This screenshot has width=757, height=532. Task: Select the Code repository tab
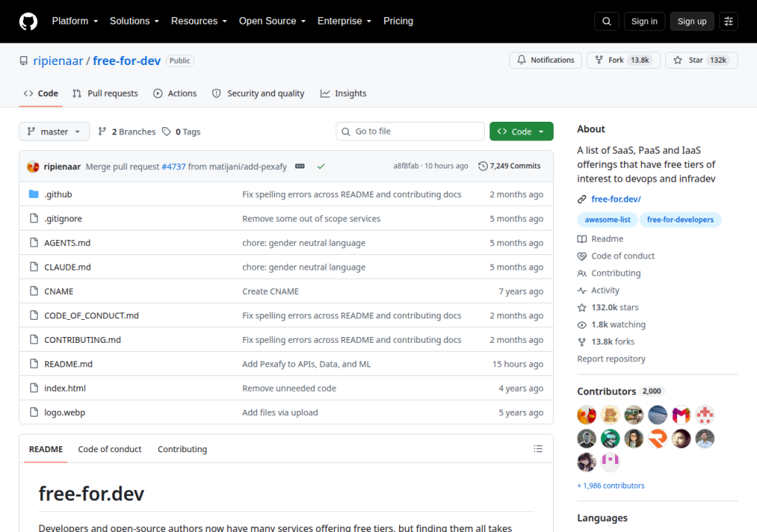click(x=41, y=94)
